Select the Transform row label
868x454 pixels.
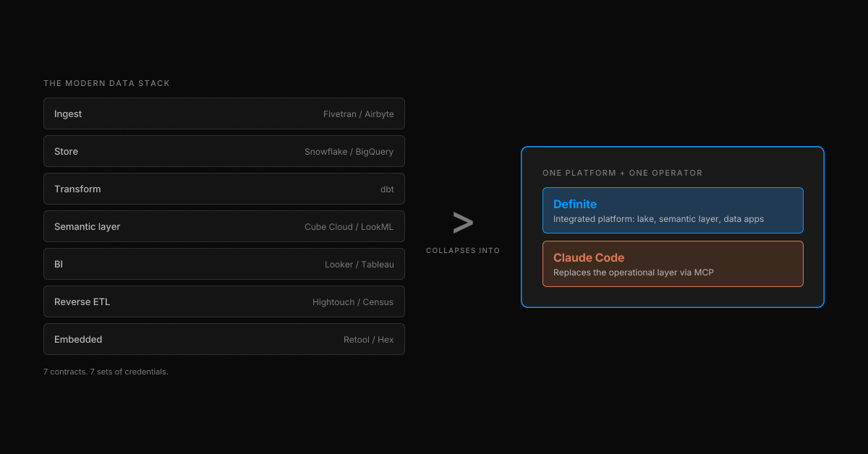(x=77, y=189)
